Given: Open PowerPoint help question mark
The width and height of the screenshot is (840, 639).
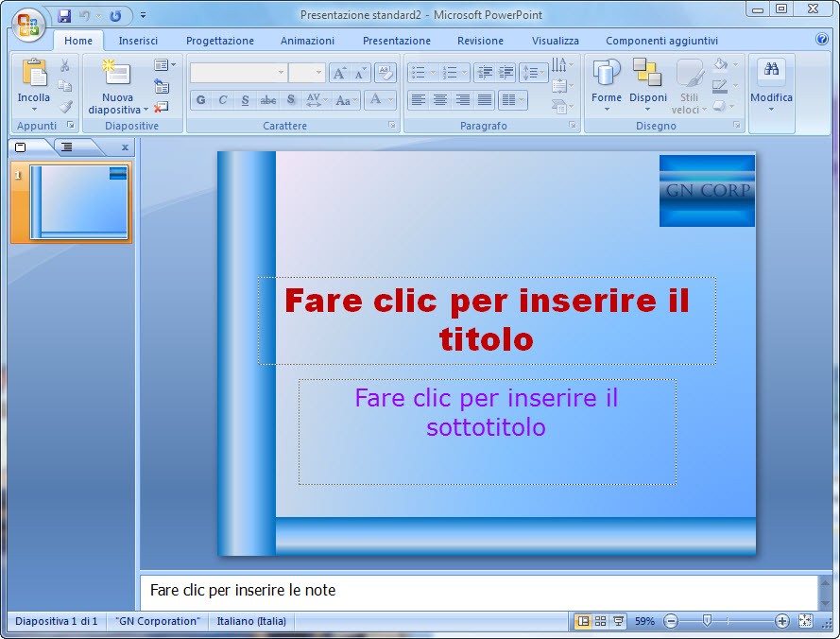Looking at the screenshot, I should (822, 40).
